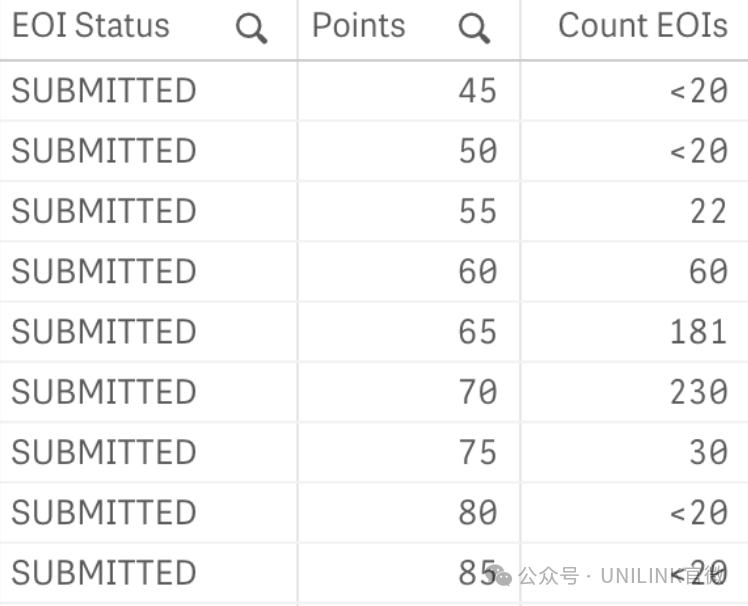Screen dimensions: 748x606
Task: Select the Points value 55
Action: click(x=478, y=211)
